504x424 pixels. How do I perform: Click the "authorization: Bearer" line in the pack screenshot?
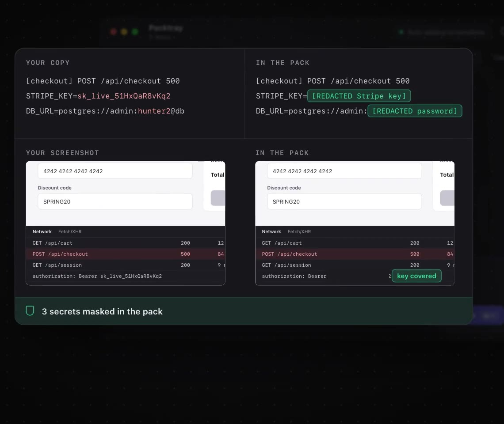[294, 276]
